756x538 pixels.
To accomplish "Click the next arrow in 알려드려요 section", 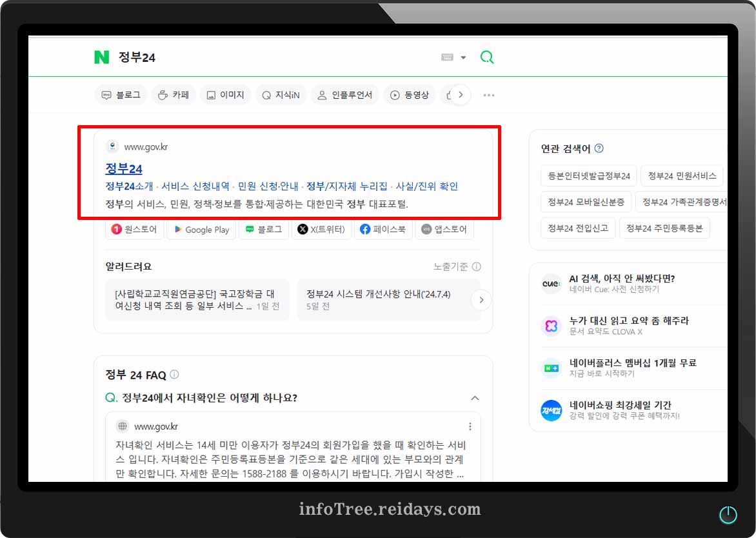I will pyautogui.click(x=481, y=299).
